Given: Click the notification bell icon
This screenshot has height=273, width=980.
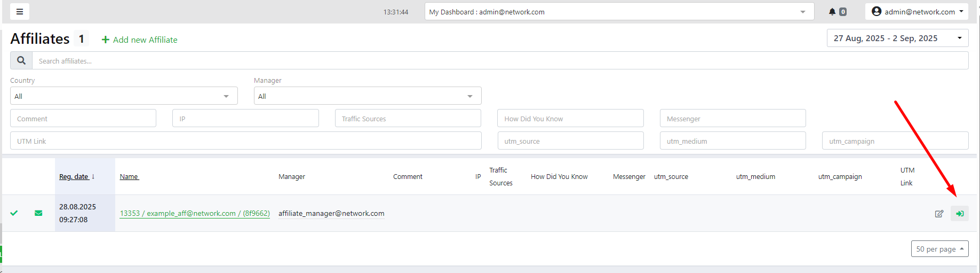Looking at the screenshot, I should pyautogui.click(x=832, y=12).
